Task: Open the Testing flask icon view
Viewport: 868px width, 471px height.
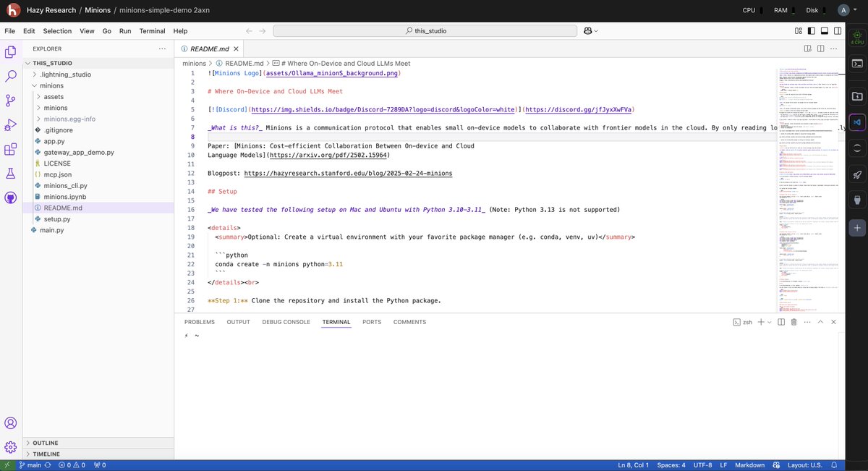Action: click(11, 174)
